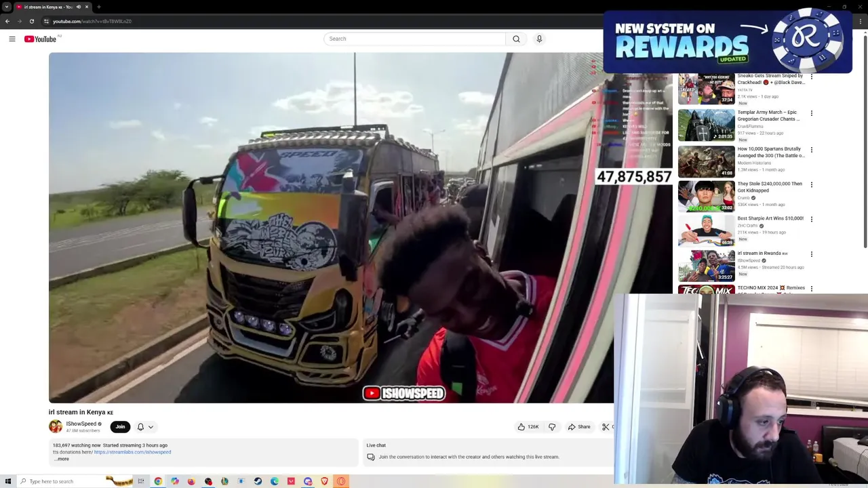
Task: Open IShowSpeed channel avatar
Action: pos(56,426)
